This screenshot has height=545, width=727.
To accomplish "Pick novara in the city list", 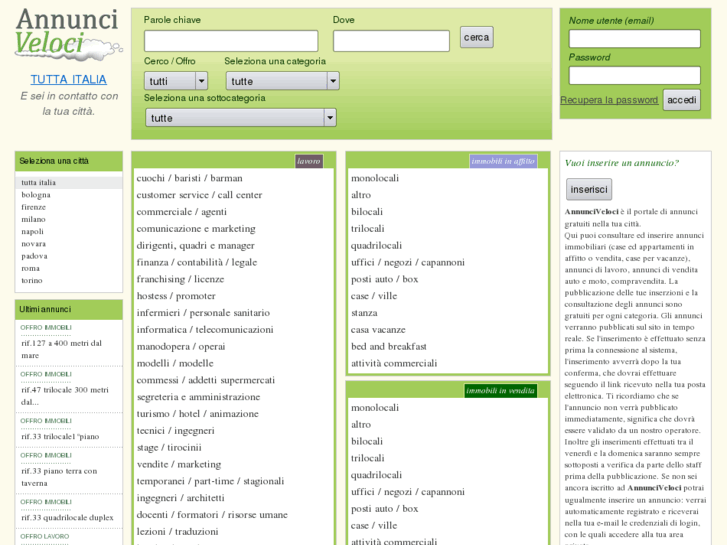I will click(33, 244).
